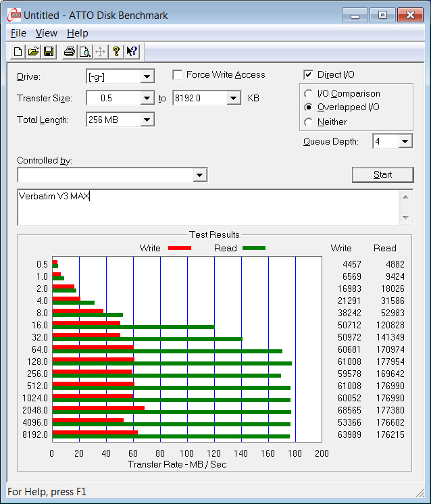431x504 pixels.
Task: Click the description box's scroll down arrow
Action: [x=405, y=218]
